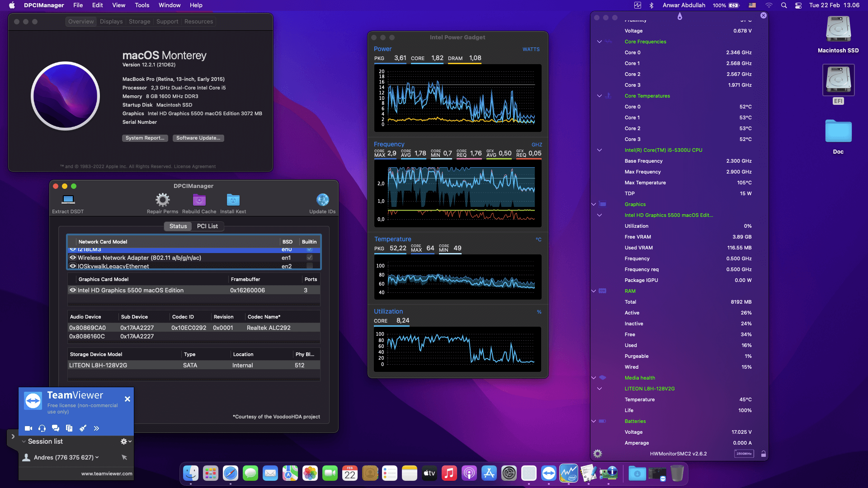Click Software Update button
This screenshot has height=488, width=868.
click(198, 138)
